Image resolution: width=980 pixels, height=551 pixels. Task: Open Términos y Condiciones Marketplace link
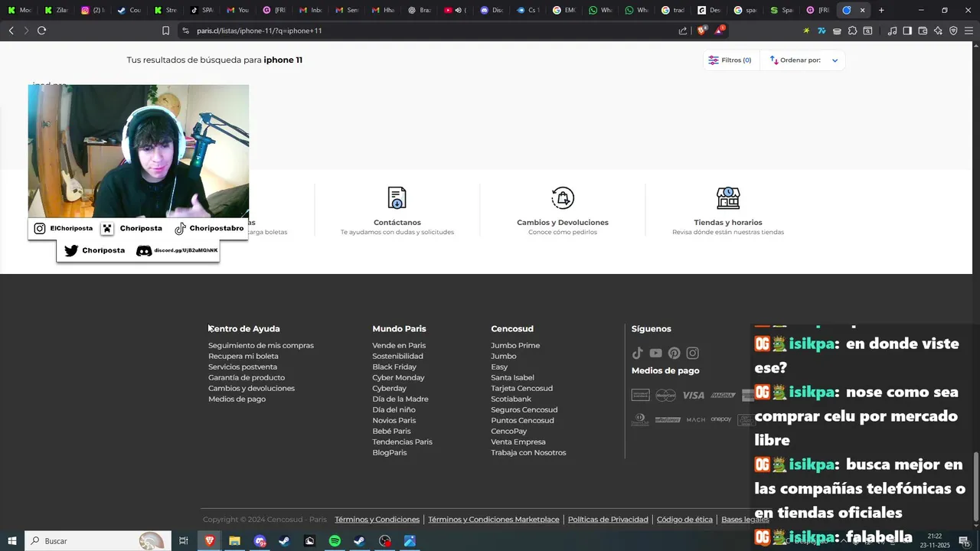click(494, 520)
